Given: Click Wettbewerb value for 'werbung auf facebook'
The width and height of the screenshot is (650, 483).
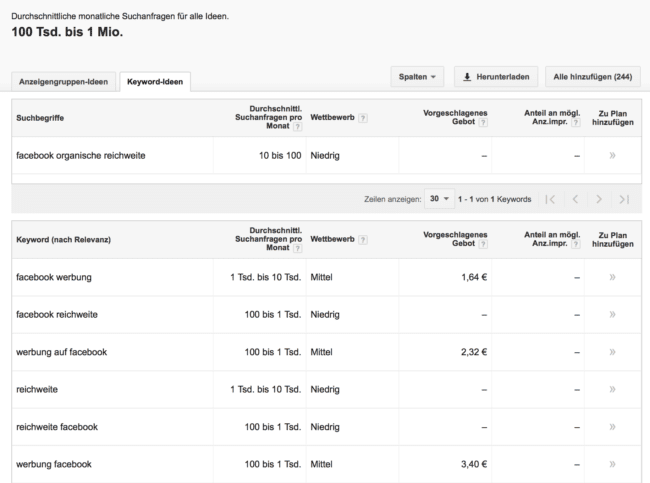Looking at the screenshot, I should click(x=321, y=352).
